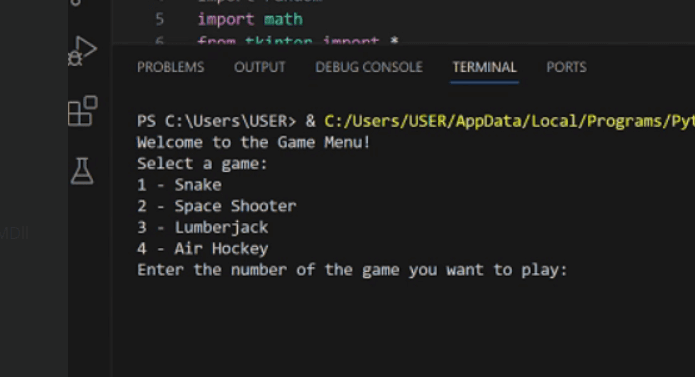Viewport: 695px width, 377px height.
Task: Click the 'Select a game:' line
Action: (x=203, y=164)
